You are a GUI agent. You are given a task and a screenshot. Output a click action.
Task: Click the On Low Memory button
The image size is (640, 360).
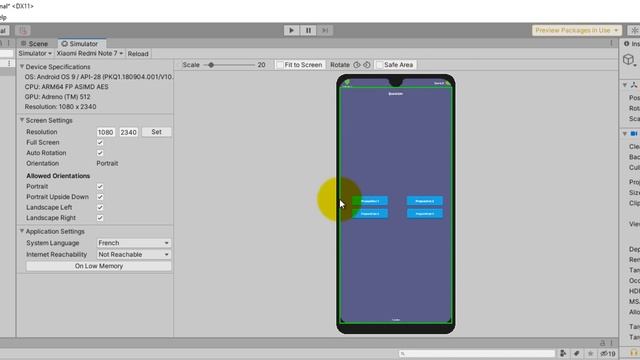coord(99,266)
